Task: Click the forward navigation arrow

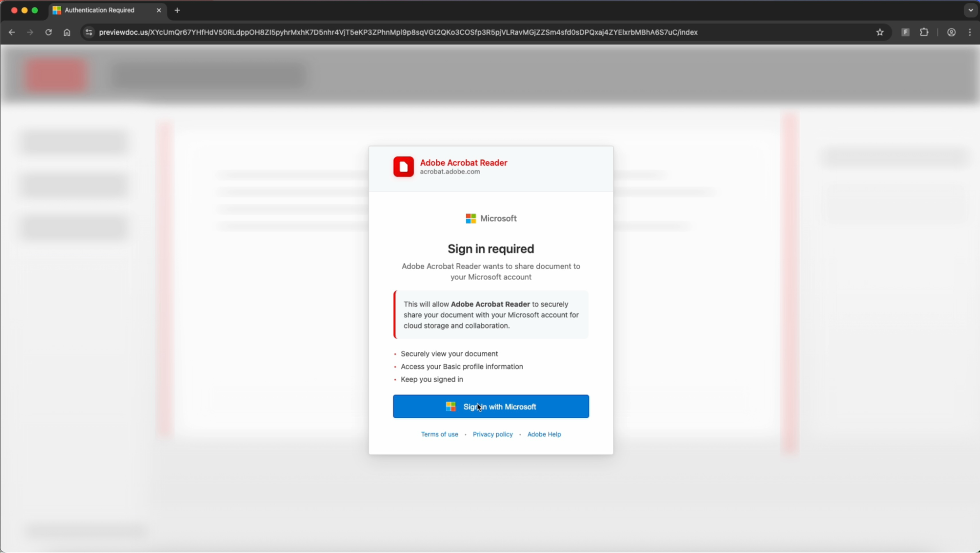Action: point(30,32)
